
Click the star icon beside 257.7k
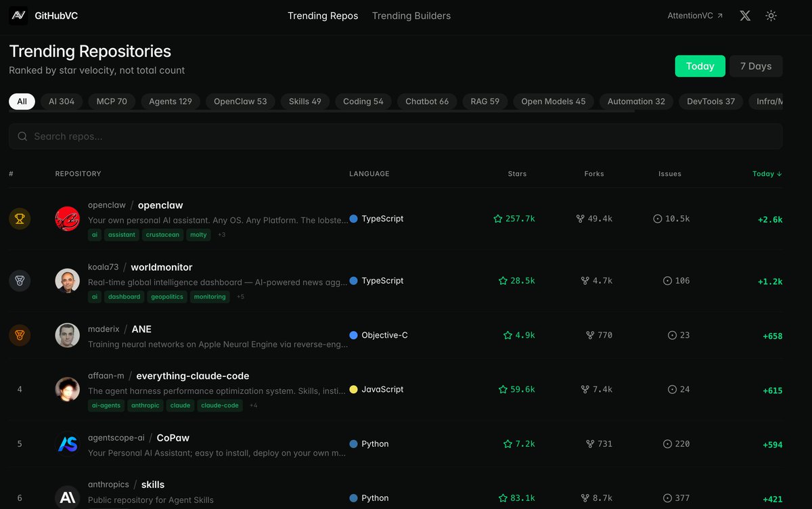tap(498, 219)
